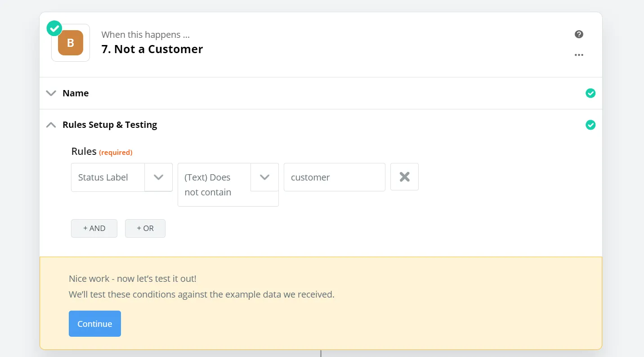The image size is (644, 357).
Task: Open the three-dot step options menu
Action: [579, 55]
